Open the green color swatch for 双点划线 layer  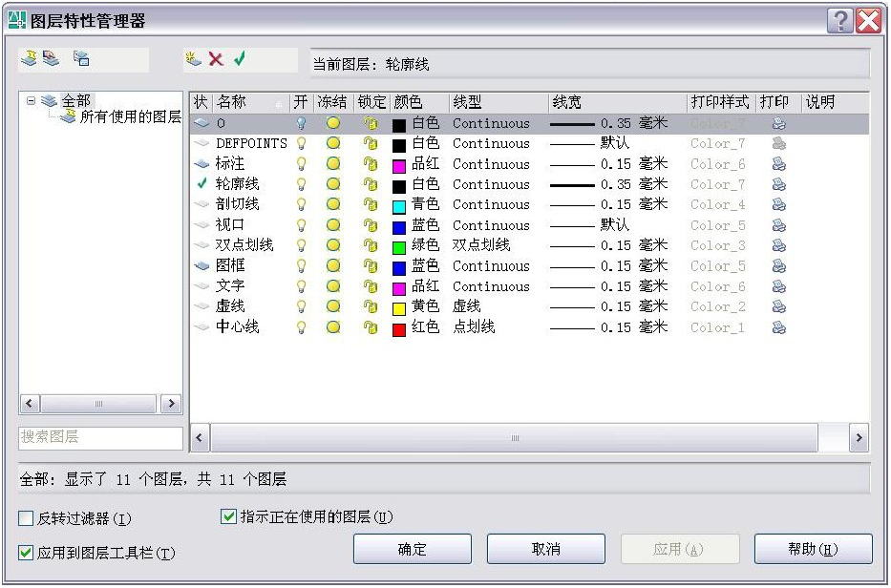399,247
